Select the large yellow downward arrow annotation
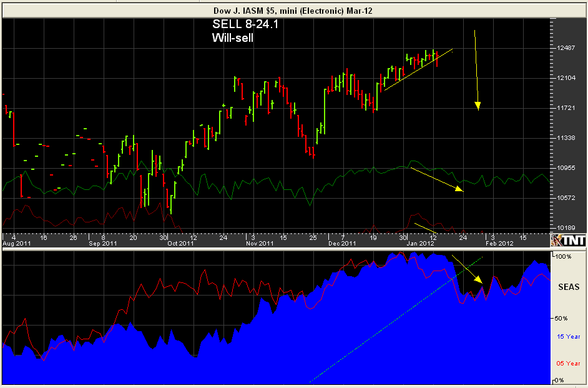This screenshot has height=388, width=588. (x=476, y=70)
